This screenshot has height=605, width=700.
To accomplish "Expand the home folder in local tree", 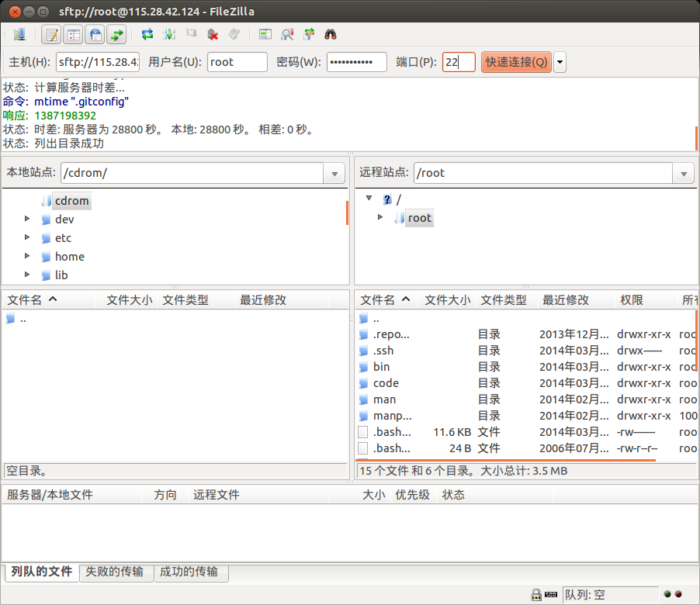I will click(27, 256).
